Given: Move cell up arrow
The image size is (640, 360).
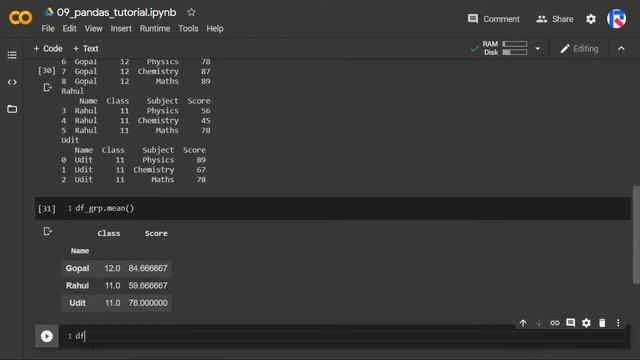Looking at the screenshot, I should [523, 323].
